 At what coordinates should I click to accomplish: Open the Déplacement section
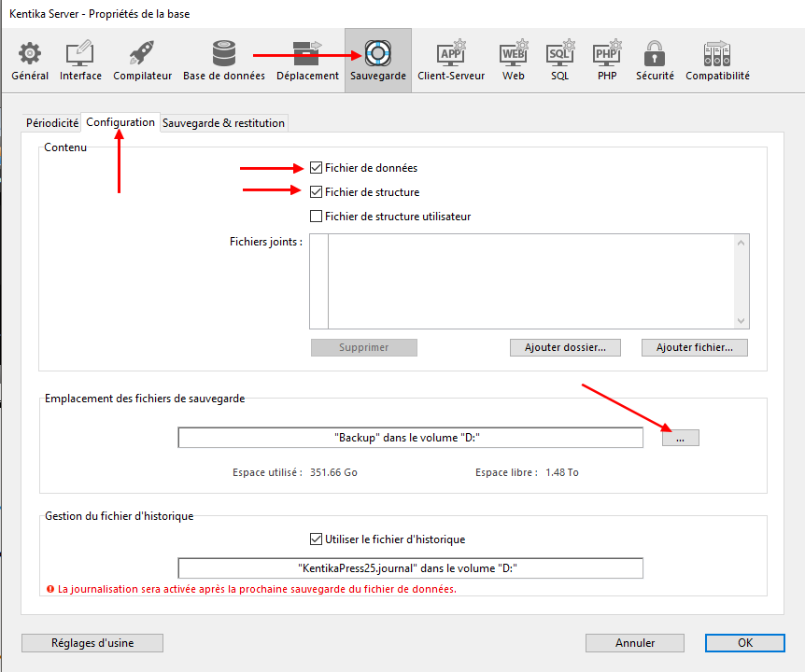click(307, 61)
